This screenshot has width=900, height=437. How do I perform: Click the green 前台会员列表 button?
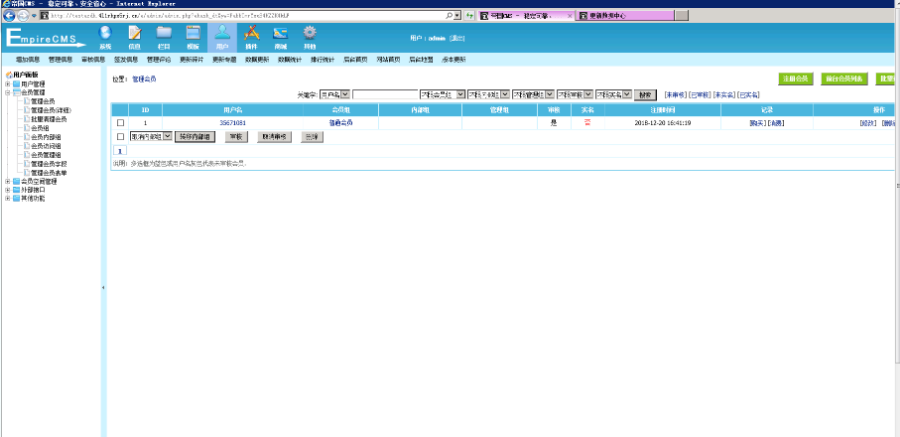coord(844,79)
